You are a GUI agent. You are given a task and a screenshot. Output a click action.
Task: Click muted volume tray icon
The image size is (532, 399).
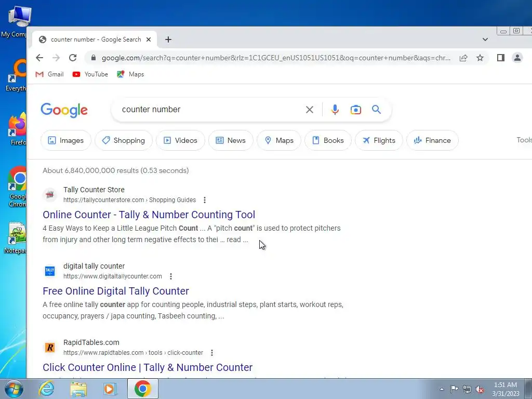480,390
